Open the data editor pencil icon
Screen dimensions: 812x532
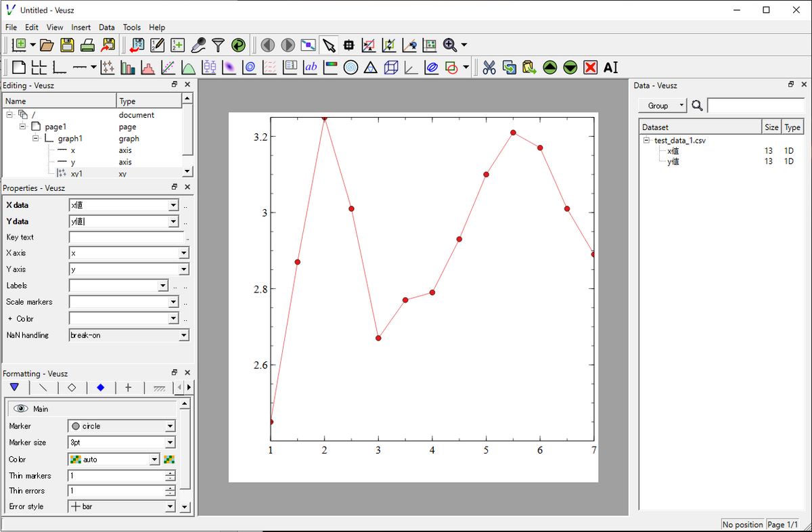point(157,45)
